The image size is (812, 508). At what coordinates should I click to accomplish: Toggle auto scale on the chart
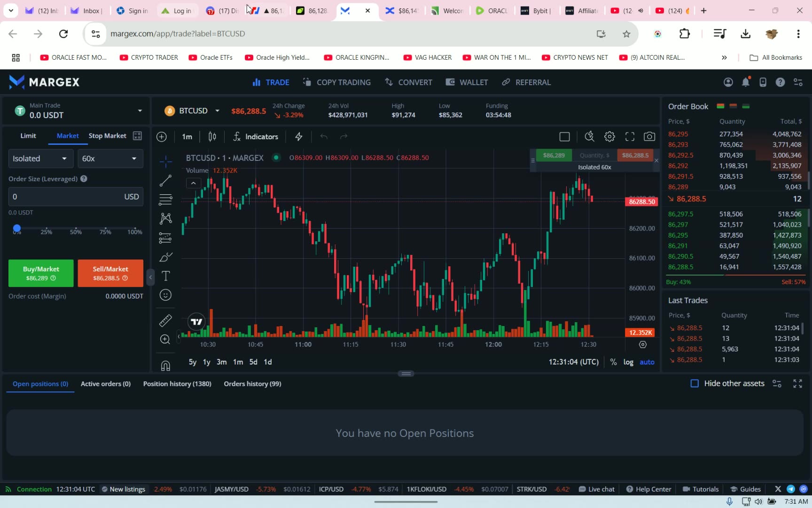(647, 362)
